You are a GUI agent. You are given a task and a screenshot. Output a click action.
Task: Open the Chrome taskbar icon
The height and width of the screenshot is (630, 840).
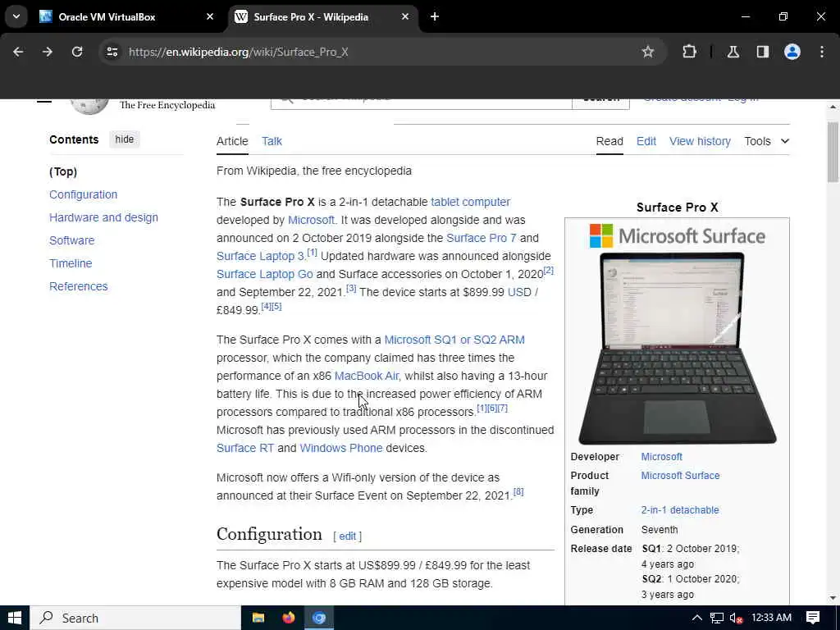319,619
